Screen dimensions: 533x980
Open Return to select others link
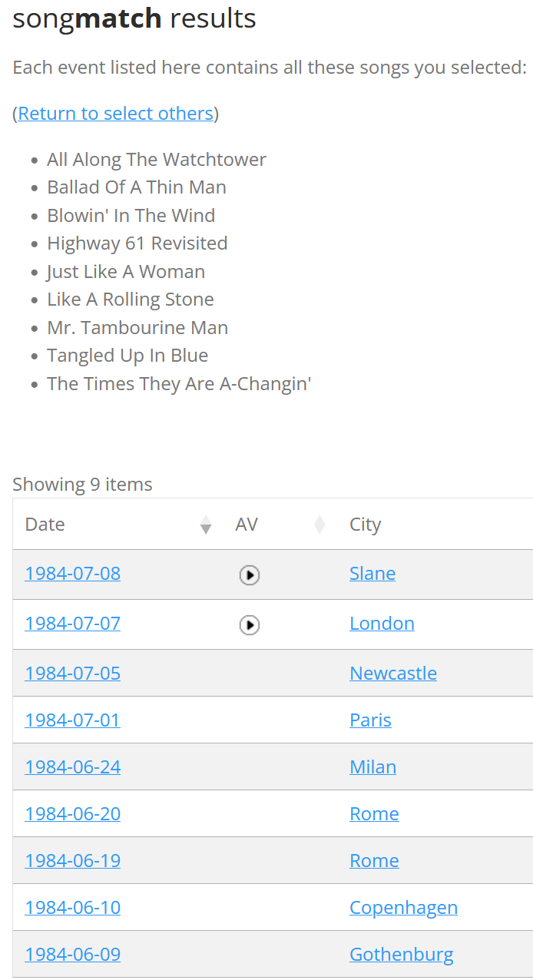click(116, 114)
